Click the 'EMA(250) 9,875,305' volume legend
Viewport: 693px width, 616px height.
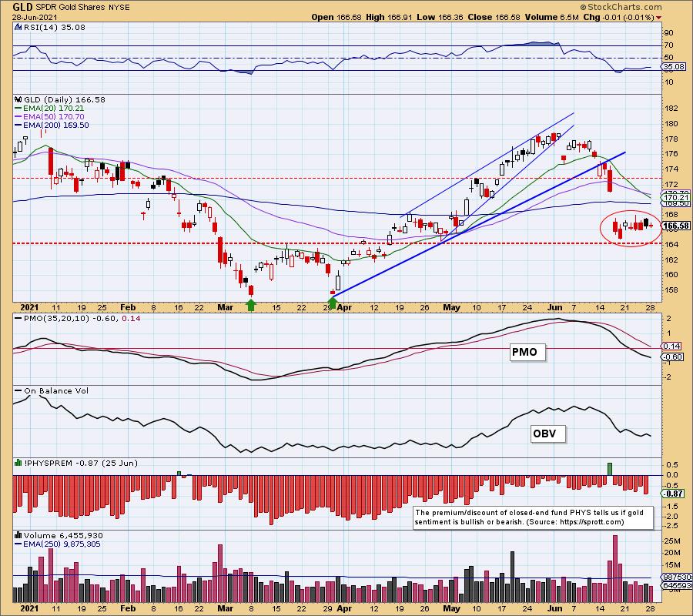coord(58,544)
